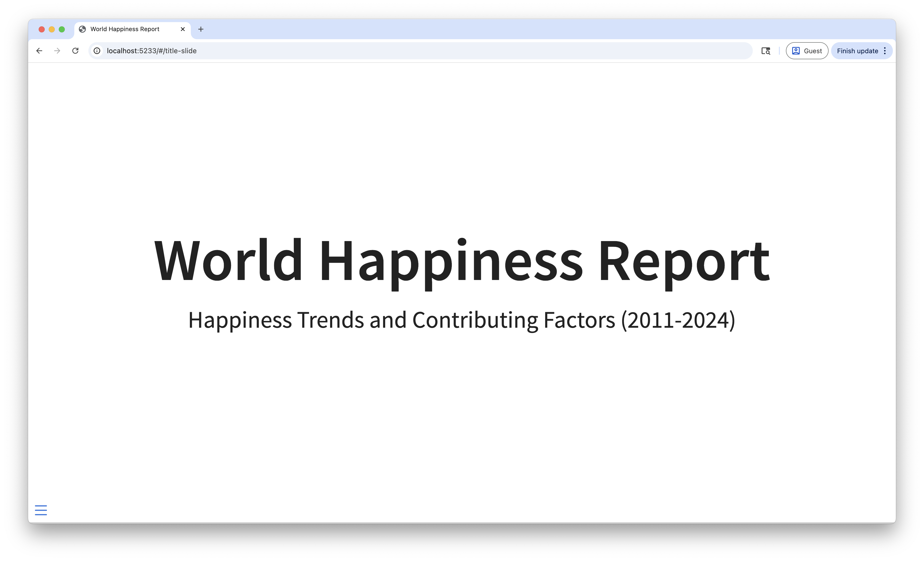Close the World Happiness Report tab
Image resolution: width=924 pixels, height=561 pixels.
[183, 29]
